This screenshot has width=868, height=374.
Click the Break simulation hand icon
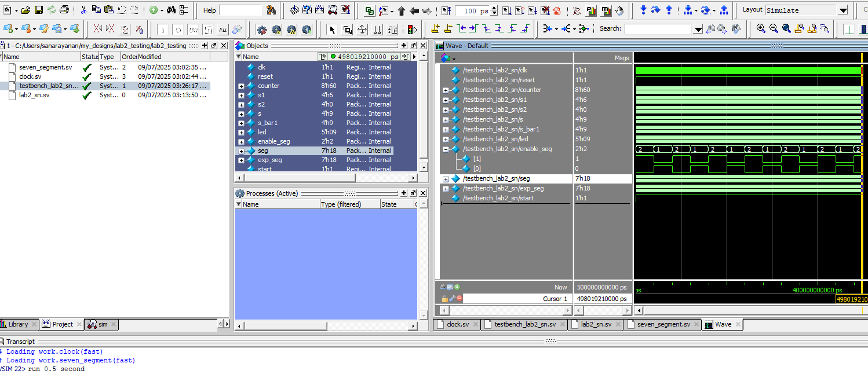619,10
